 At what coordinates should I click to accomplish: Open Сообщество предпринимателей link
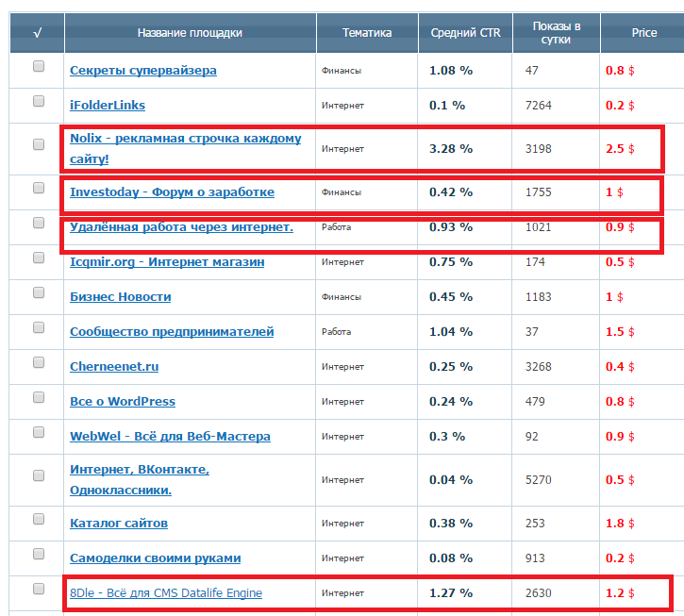point(172,331)
